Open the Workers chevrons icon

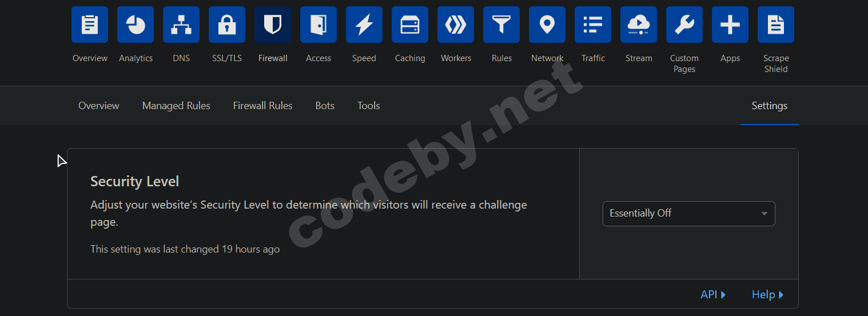(456, 25)
